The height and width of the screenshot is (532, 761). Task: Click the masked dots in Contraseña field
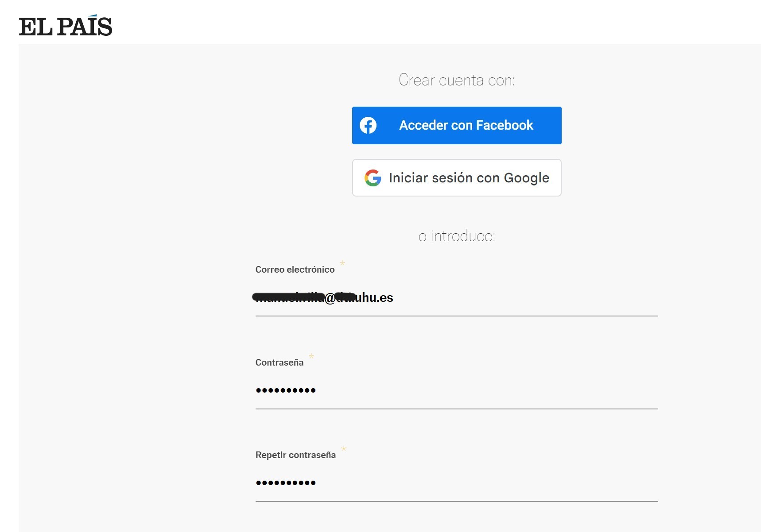(x=286, y=390)
